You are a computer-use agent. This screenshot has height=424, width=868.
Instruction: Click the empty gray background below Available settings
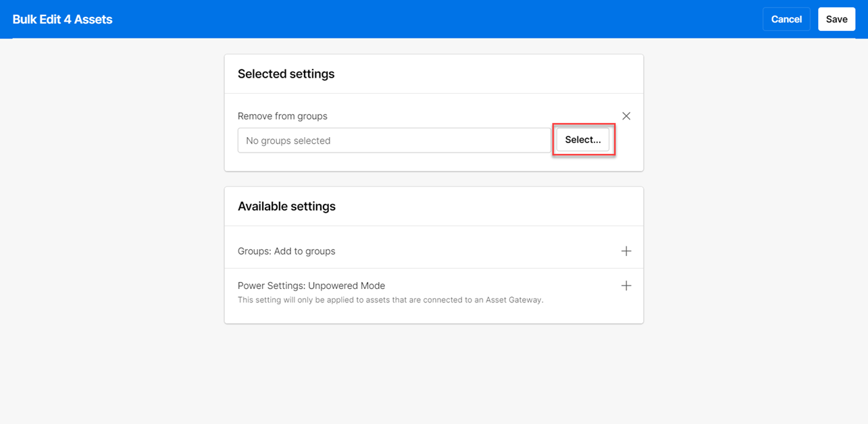tap(434, 371)
